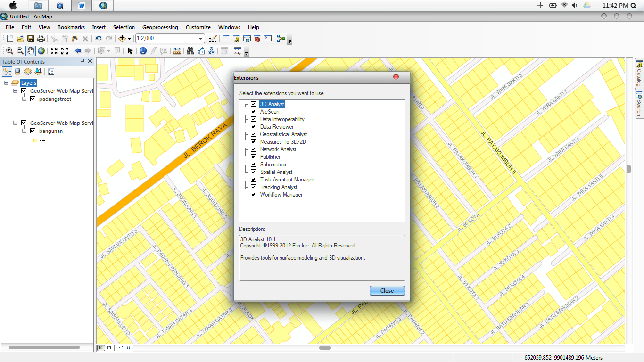
Task: Collapse the first GeoServer Web Map Service group
Action: (16, 91)
